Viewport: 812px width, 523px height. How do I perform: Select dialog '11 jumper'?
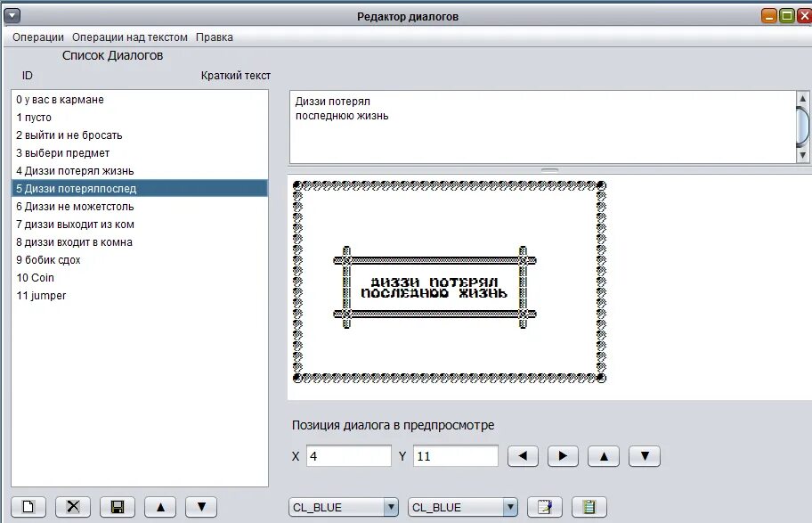point(139,296)
